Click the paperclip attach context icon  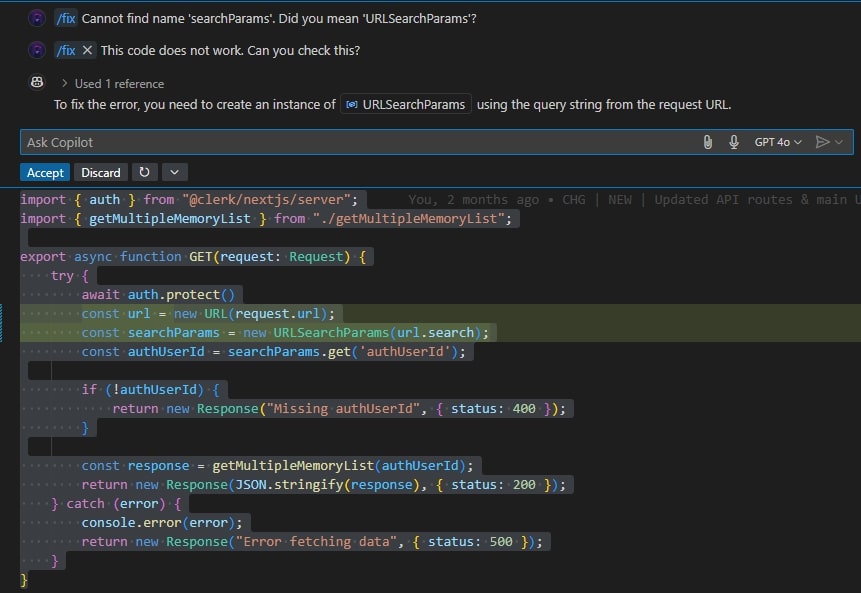[x=707, y=142]
